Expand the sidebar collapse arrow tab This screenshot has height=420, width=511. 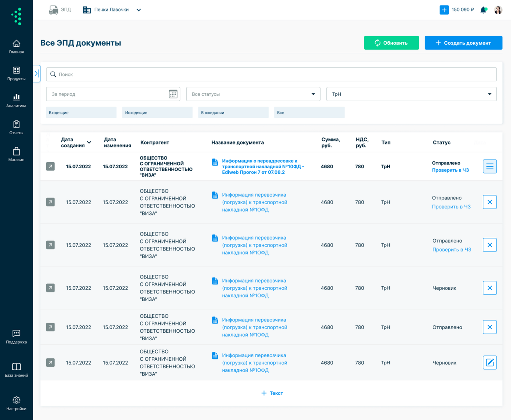click(x=37, y=73)
